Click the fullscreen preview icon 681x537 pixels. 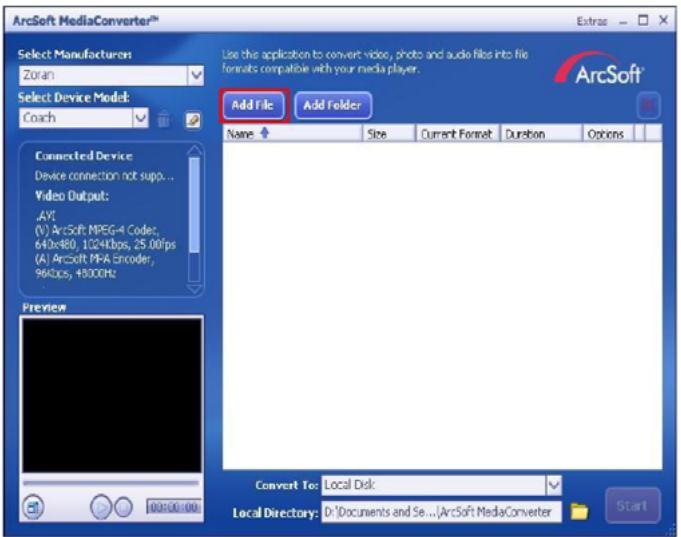coord(33,507)
